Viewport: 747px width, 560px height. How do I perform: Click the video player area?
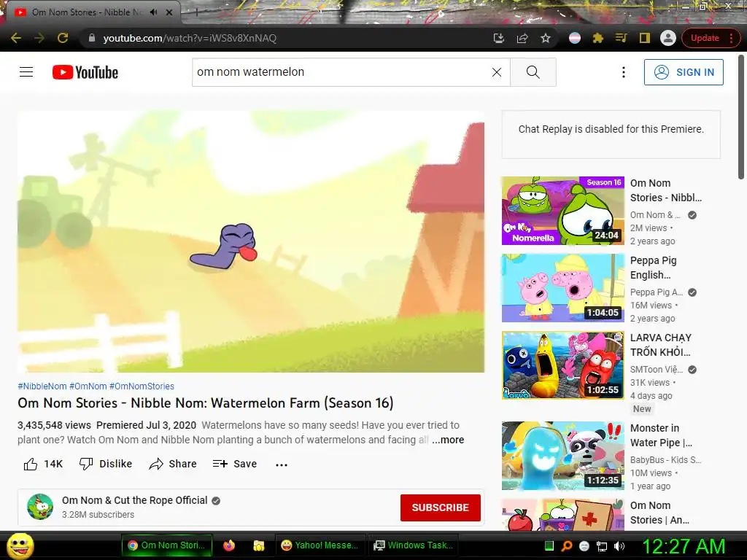251,241
